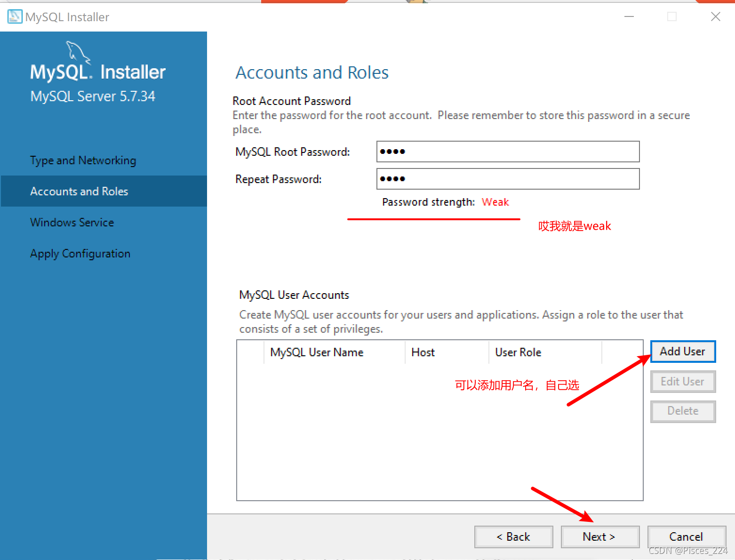Click the MySQL Installer title bar icon
735x560 pixels.
[15, 16]
